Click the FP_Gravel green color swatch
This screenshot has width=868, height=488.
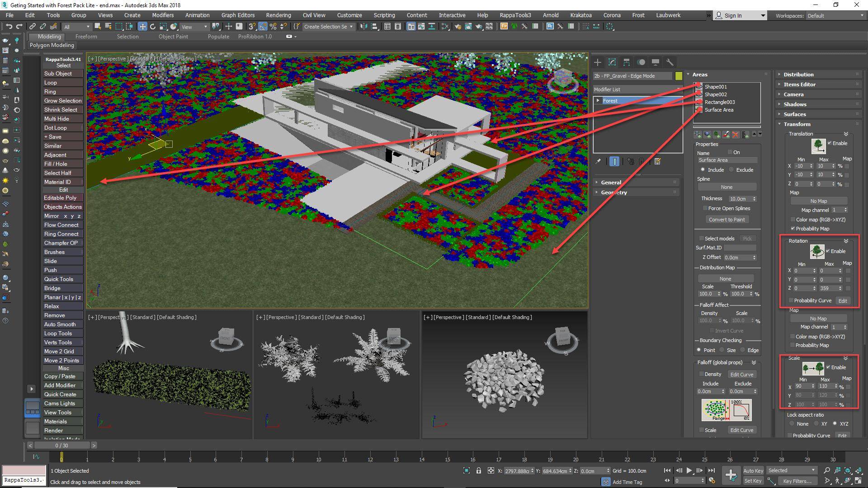pos(679,76)
